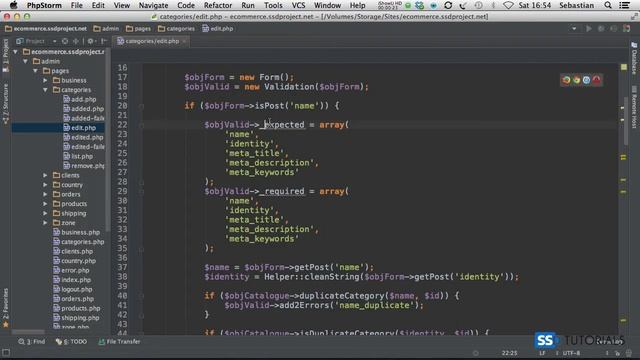The image size is (640, 360).
Task: Select edit.php in project tree
Action: [80, 128]
